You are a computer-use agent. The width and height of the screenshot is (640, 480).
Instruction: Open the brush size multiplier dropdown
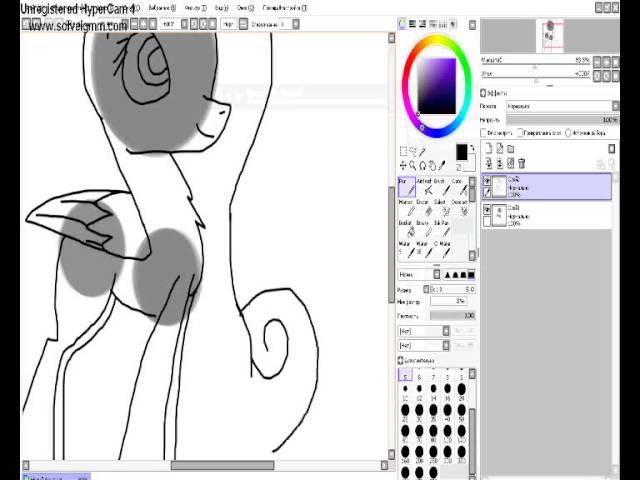coord(427,289)
